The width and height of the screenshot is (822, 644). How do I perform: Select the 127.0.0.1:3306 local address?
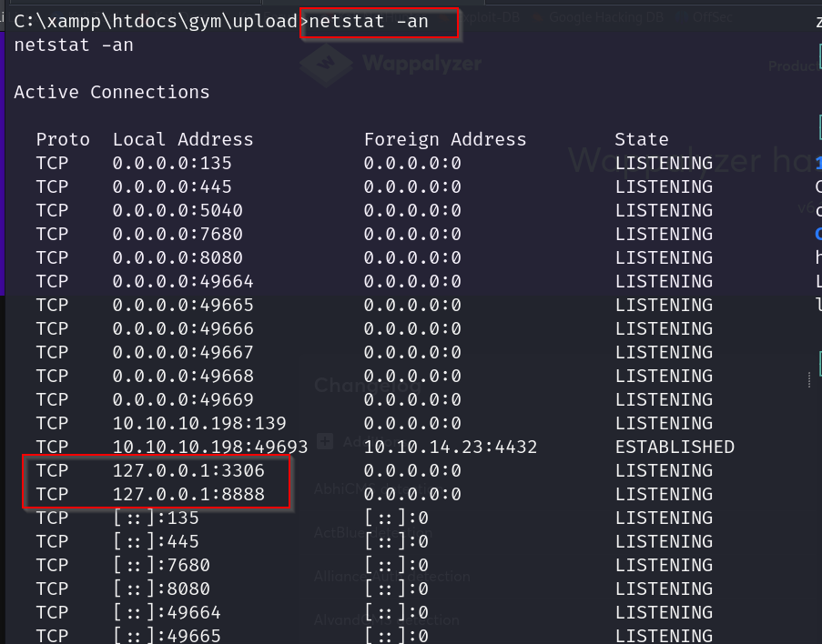(x=188, y=470)
